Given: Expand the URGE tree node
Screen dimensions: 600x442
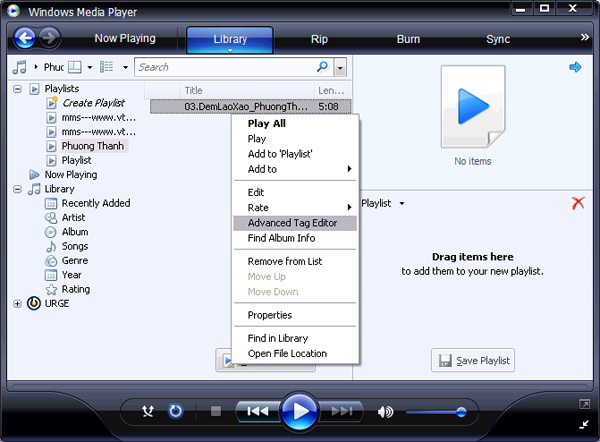Looking at the screenshot, I should click(17, 303).
